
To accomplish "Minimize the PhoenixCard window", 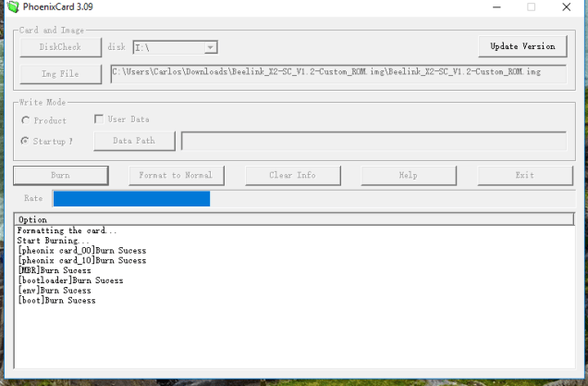I will coord(488,7).
